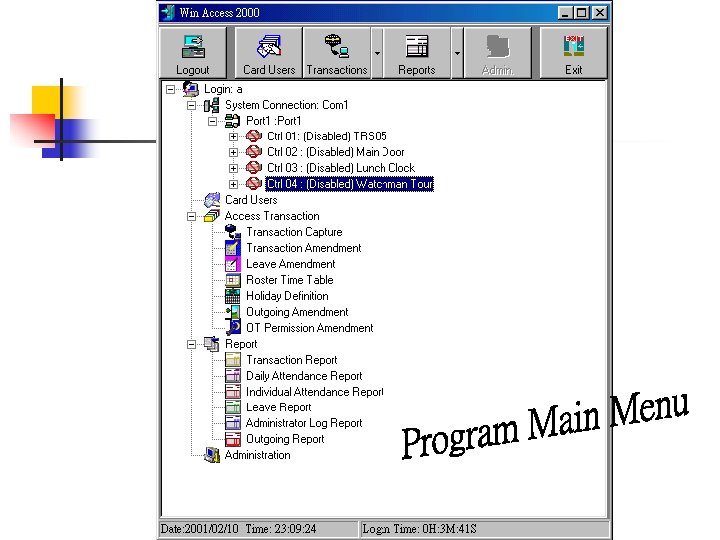
Task: Select 'Ctrl 03 : (Disabled) Lunch Clock' label
Action: coord(341,168)
